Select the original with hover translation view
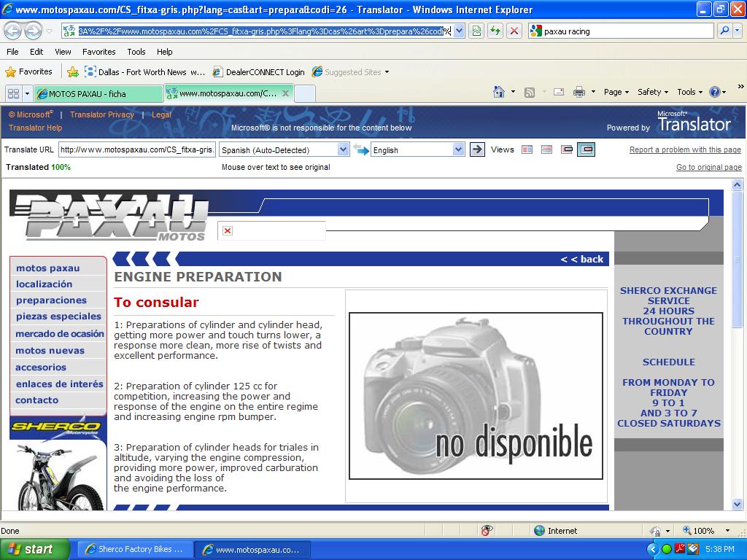 tap(566, 149)
